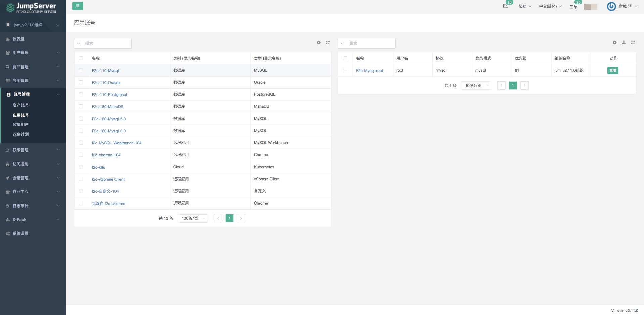Open the 资产账号 menu item
The image size is (644, 315).
tap(21, 105)
